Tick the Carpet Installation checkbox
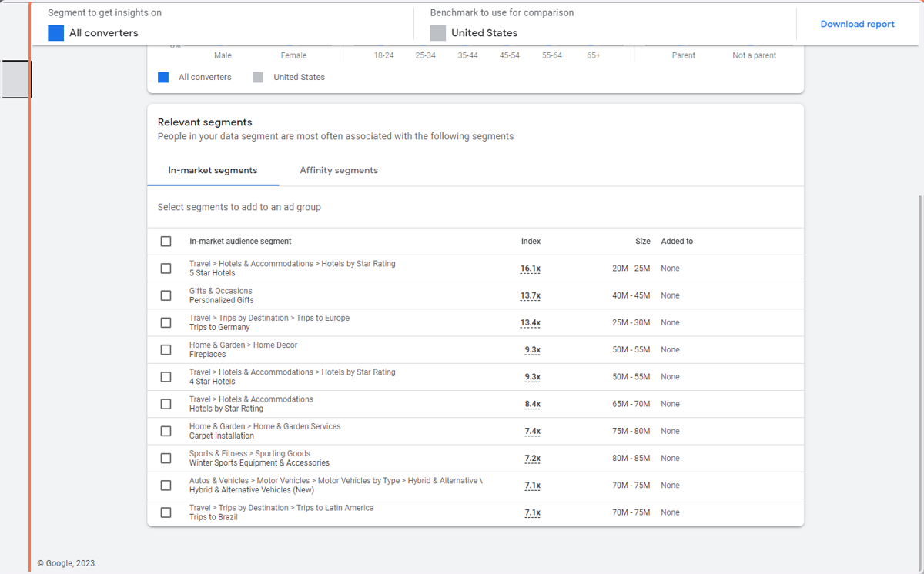 (x=166, y=431)
